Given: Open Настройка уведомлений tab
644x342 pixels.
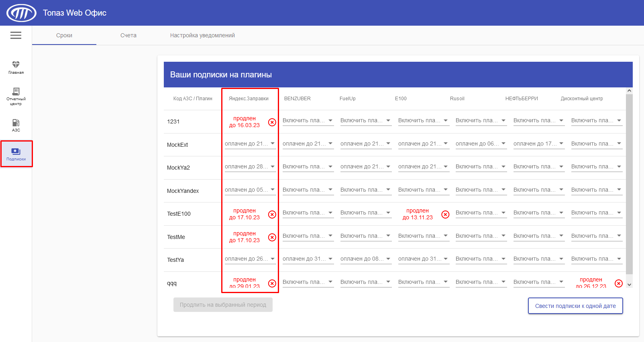Looking at the screenshot, I should (x=202, y=35).
